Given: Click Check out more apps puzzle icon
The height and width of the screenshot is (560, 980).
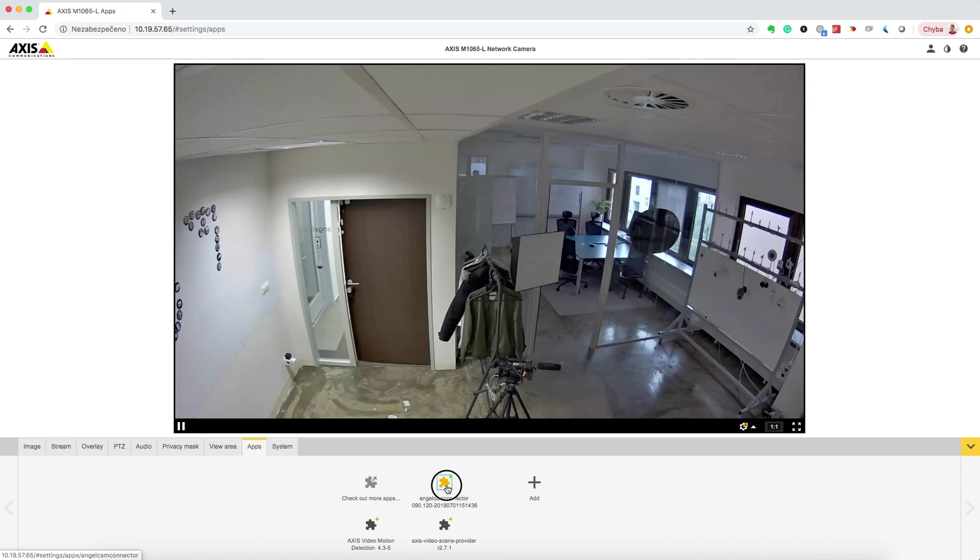Looking at the screenshot, I should click(x=371, y=482).
